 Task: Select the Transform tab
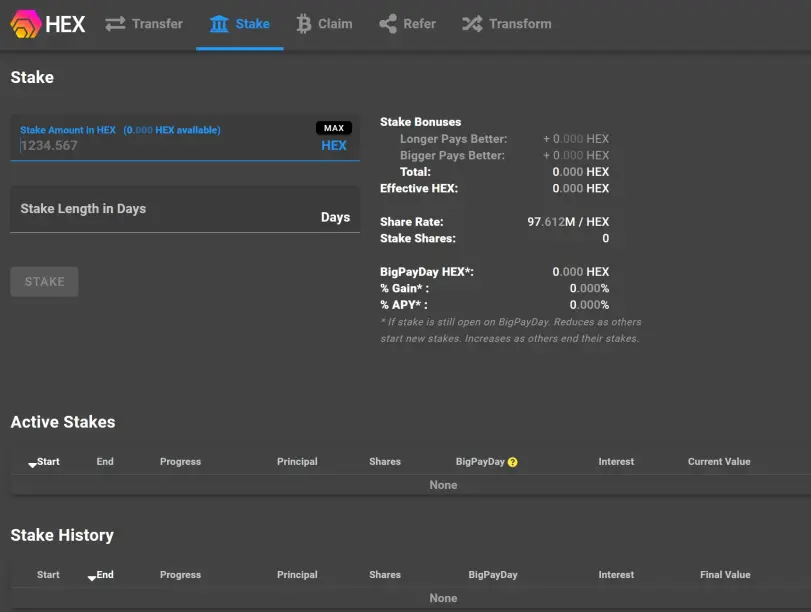[x=507, y=24]
